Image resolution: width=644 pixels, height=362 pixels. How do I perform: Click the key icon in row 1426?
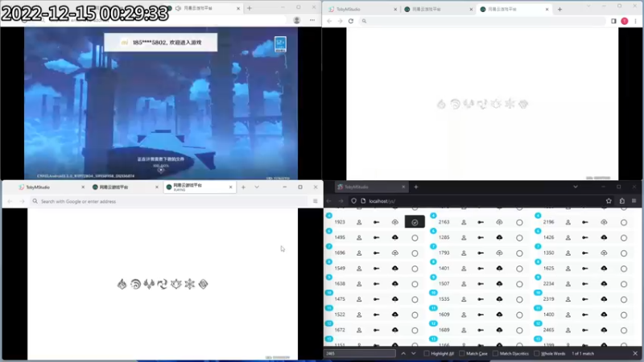click(x=585, y=237)
